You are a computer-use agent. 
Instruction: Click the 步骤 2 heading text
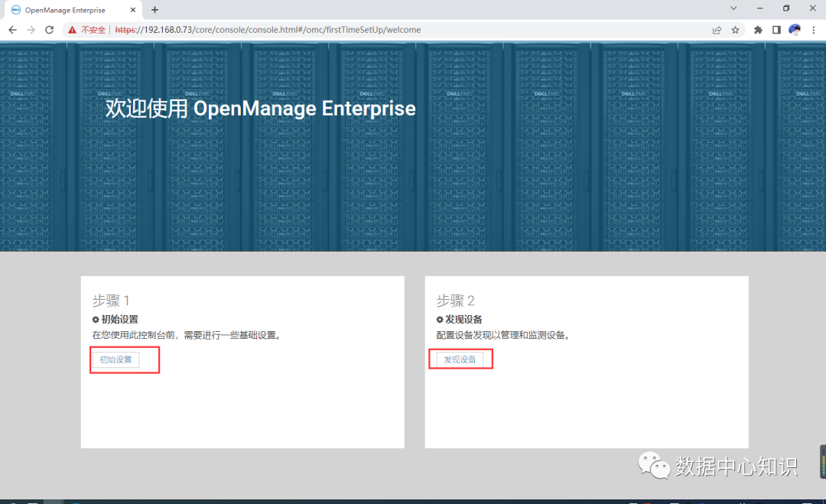pyautogui.click(x=455, y=301)
